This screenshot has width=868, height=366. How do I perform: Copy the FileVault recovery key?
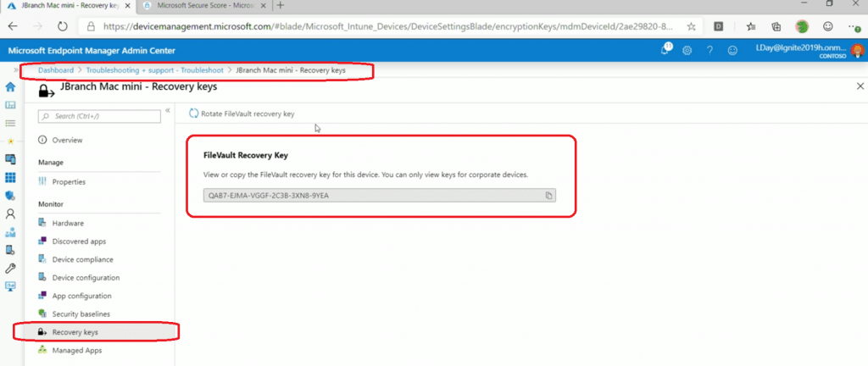[548, 195]
